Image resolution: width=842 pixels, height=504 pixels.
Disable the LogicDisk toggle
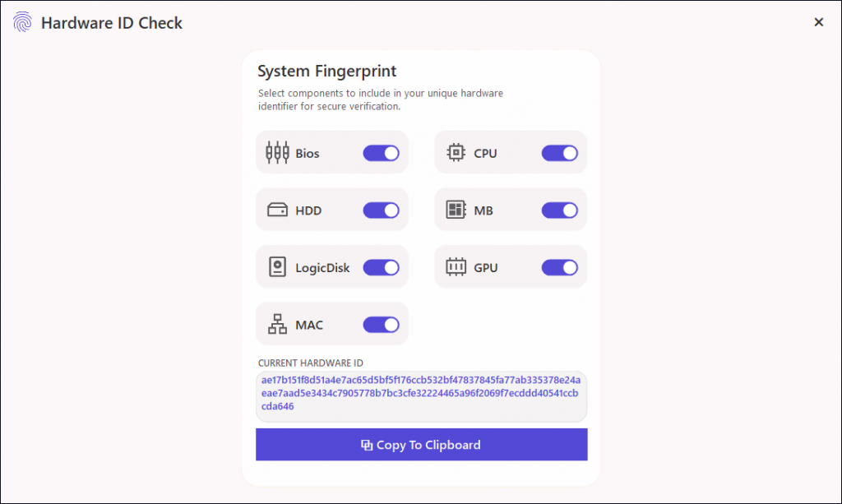click(x=381, y=266)
